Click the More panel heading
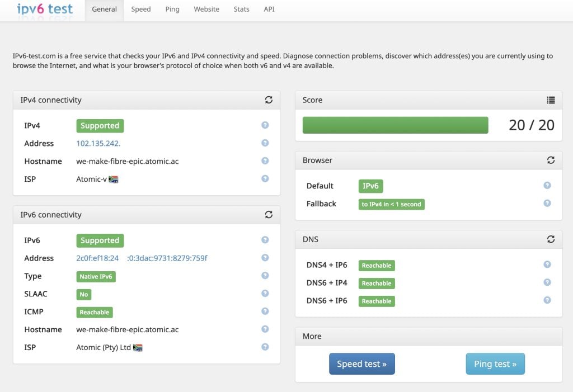This screenshot has width=573, height=392. 312,336
